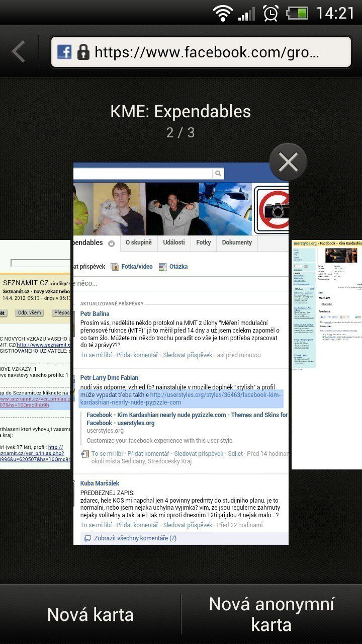This screenshot has width=362, height=644.
Task: Tap the search magnifier icon in Facebook
Action: [218, 174]
